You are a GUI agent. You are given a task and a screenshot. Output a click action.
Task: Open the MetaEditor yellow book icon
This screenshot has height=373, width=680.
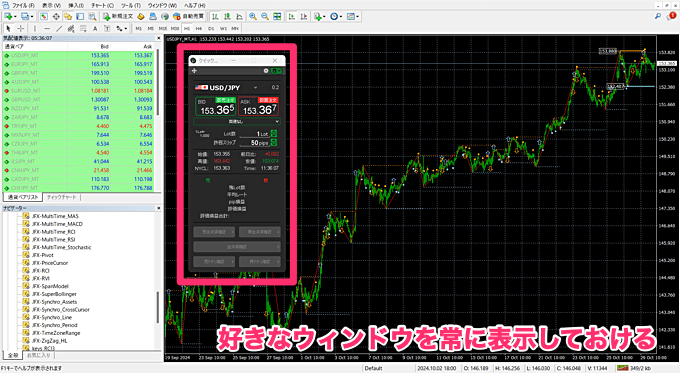coord(141,16)
